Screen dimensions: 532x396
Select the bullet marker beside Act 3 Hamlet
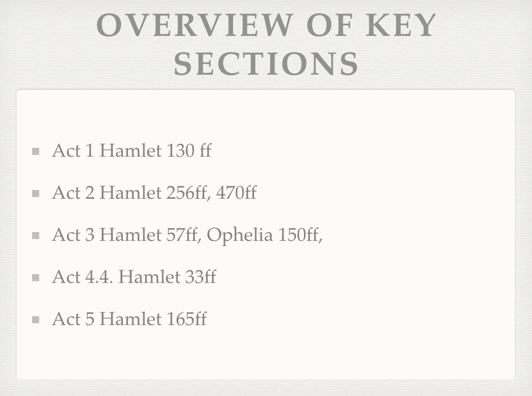(36, 235)
